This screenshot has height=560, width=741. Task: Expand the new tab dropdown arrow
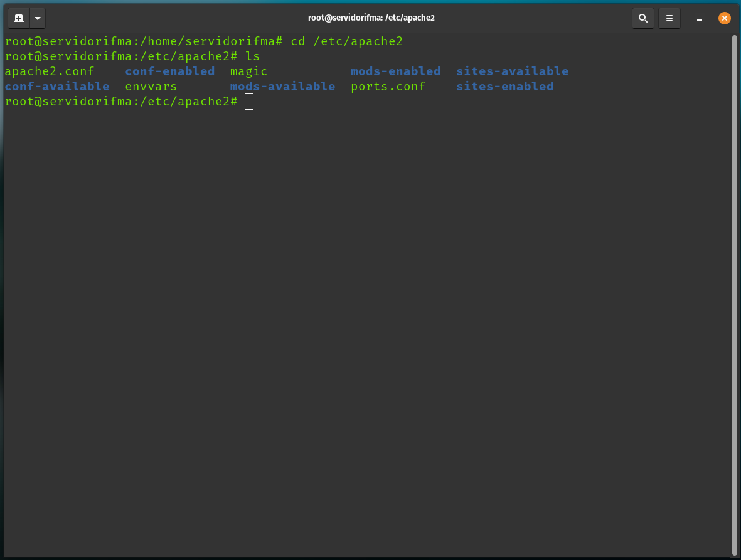(x=38, y=18)
